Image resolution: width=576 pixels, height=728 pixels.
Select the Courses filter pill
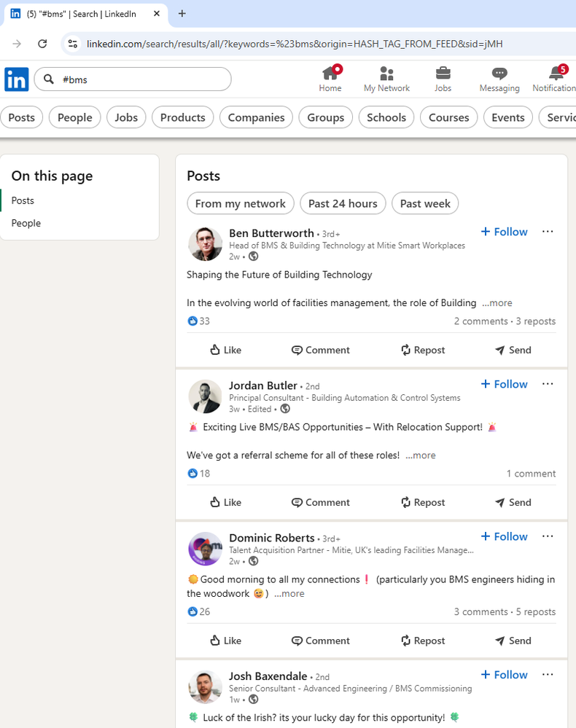click(x=448, y=117)
